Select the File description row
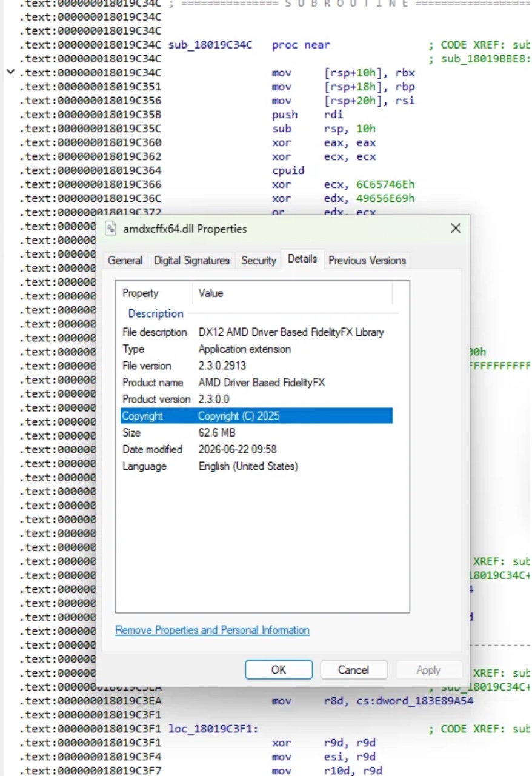The width and height of the screenshot is (532, 776). (x=256, y=332)
